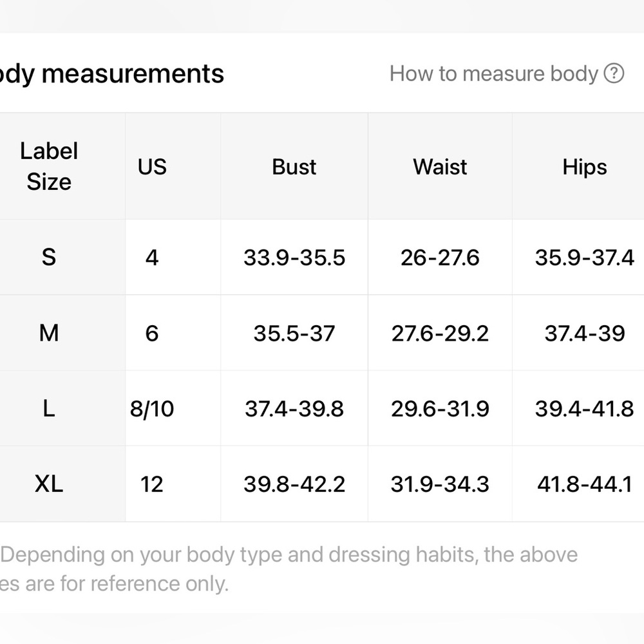This screenshot has height=644, width=644.
Task: Click the bust value 39.8-42.2
Action: [294, 484]
